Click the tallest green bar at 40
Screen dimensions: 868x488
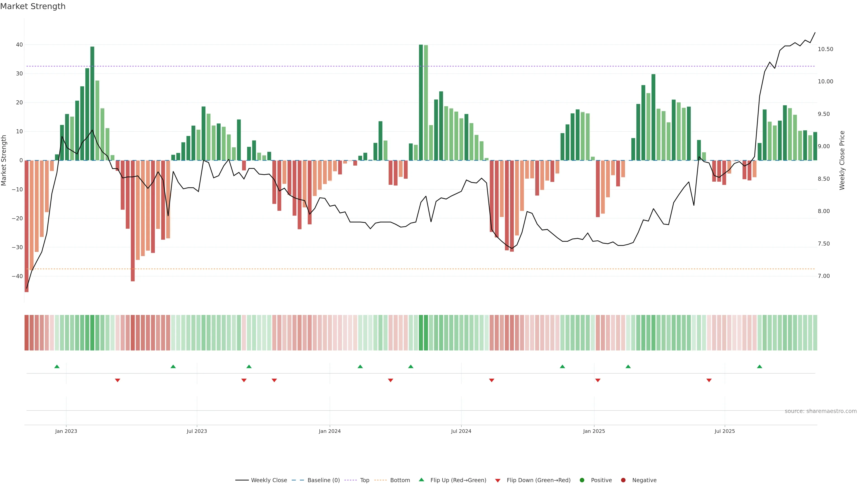421,101
